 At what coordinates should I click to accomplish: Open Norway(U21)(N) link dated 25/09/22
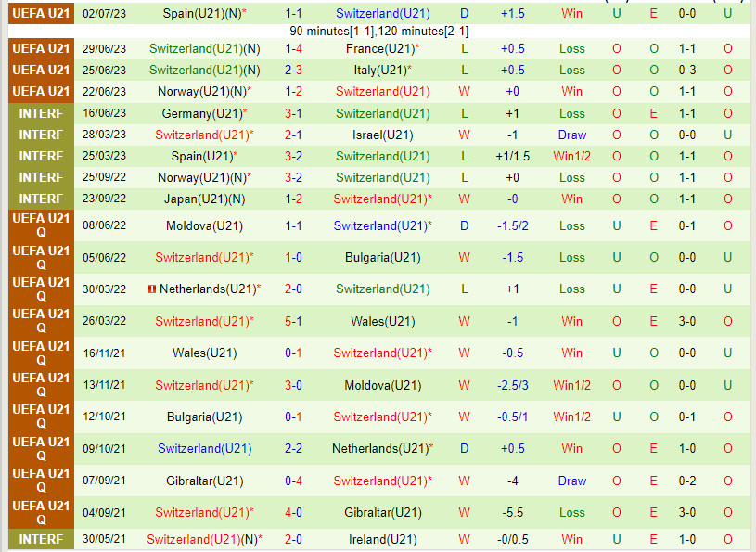click(x=204, y=177)
